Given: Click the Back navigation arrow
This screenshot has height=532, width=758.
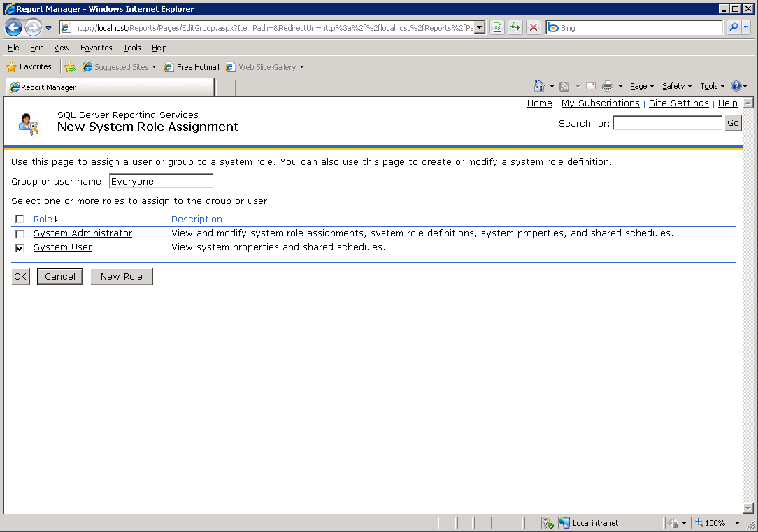Looking at the screenshot, I should [x=14, y=27].
